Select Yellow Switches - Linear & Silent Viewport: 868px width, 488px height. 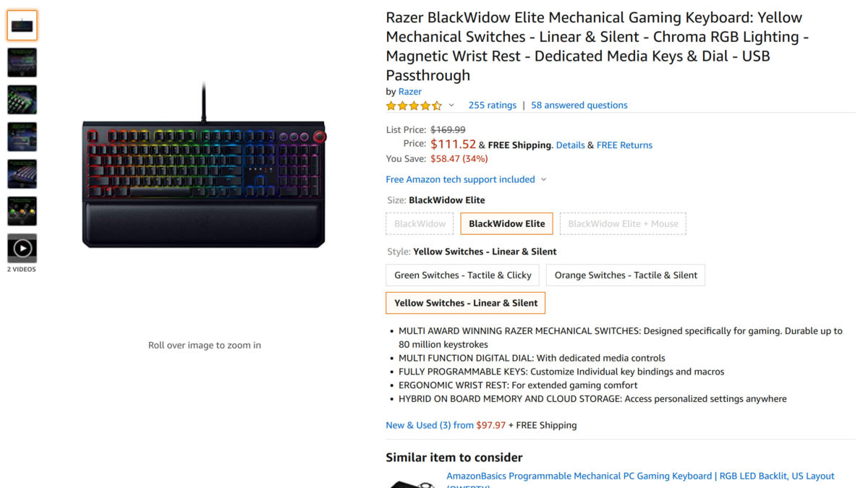coord(465,302)
